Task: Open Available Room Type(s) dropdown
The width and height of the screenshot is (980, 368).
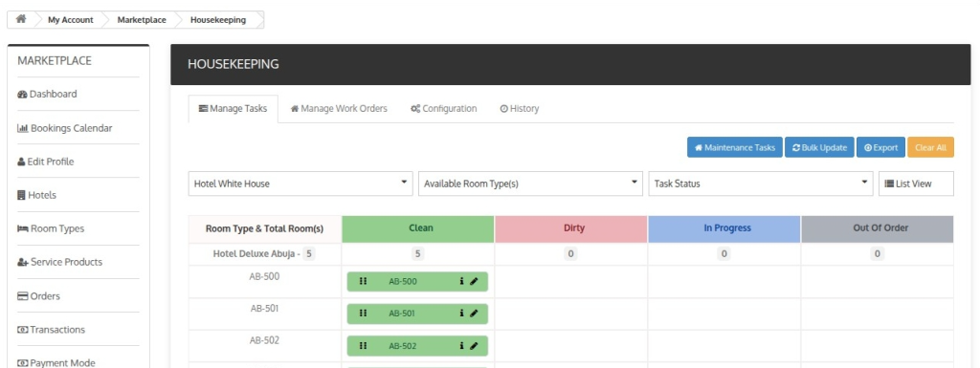Action: 530,184
